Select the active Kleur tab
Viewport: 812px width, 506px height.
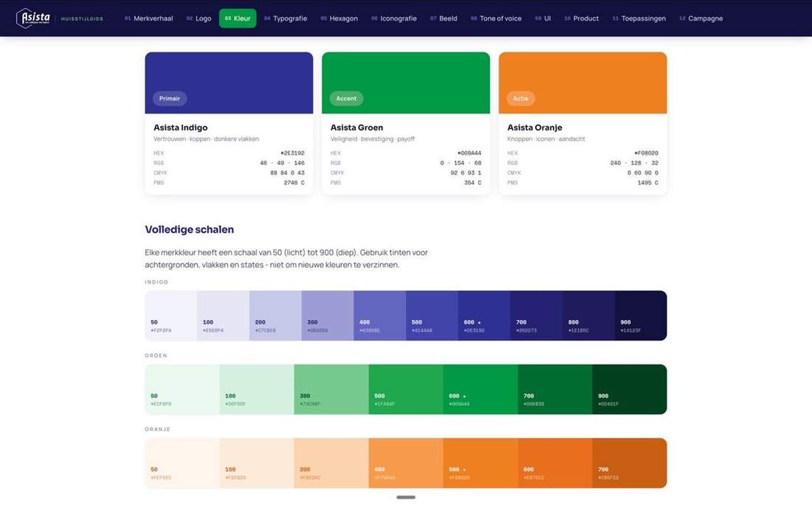pos(238,18)
